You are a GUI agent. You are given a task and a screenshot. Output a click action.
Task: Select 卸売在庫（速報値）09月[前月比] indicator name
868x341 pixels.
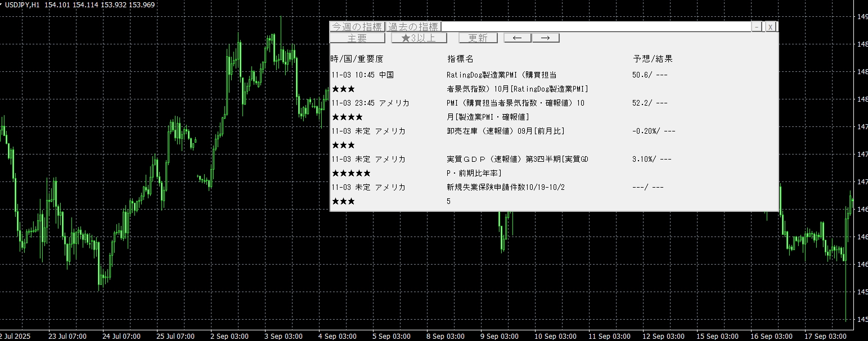(x=506, y=131)
